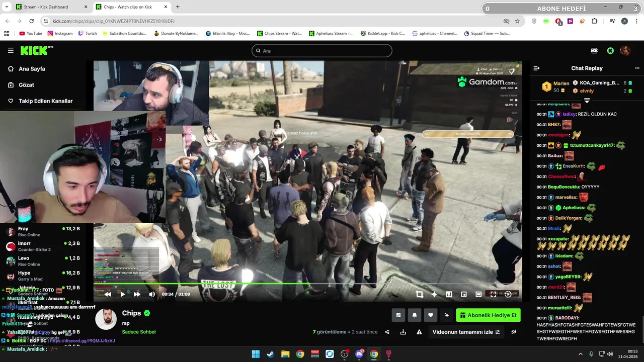Viewport: 644px width, 362px height.
Task: Open Kick drops icon in header
Action: click(594, 51)
